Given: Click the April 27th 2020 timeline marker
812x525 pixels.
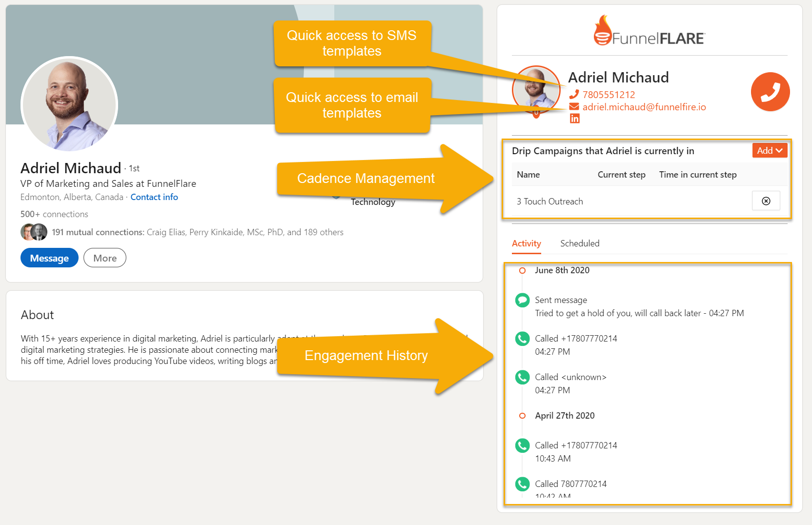Looking at the screenshot, I should coord(522,416).
